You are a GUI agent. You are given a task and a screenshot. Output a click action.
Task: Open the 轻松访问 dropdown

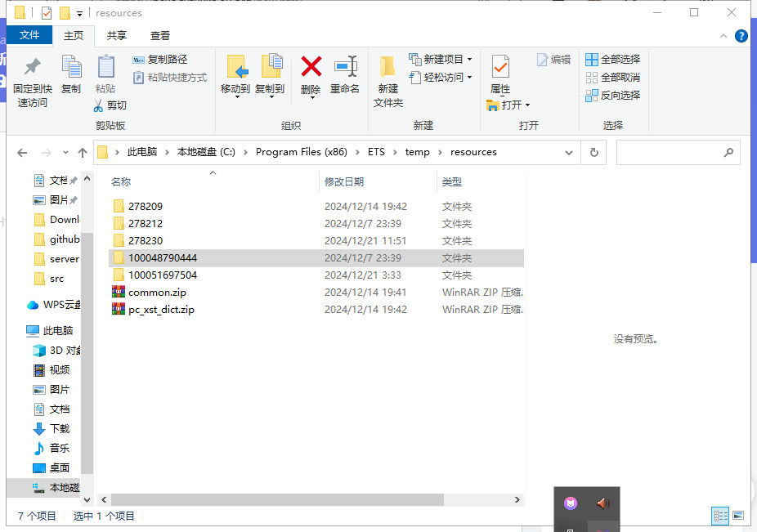470,78
